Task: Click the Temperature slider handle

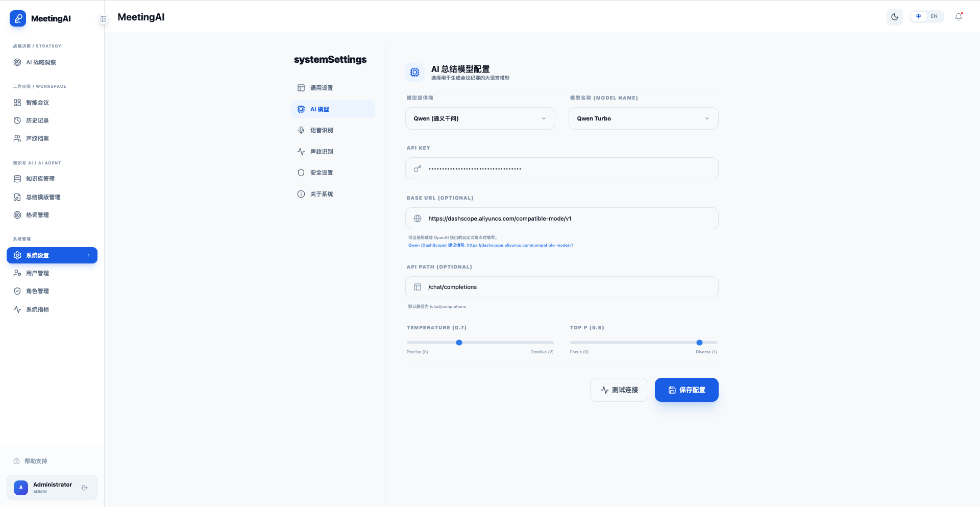Action: 459,343
